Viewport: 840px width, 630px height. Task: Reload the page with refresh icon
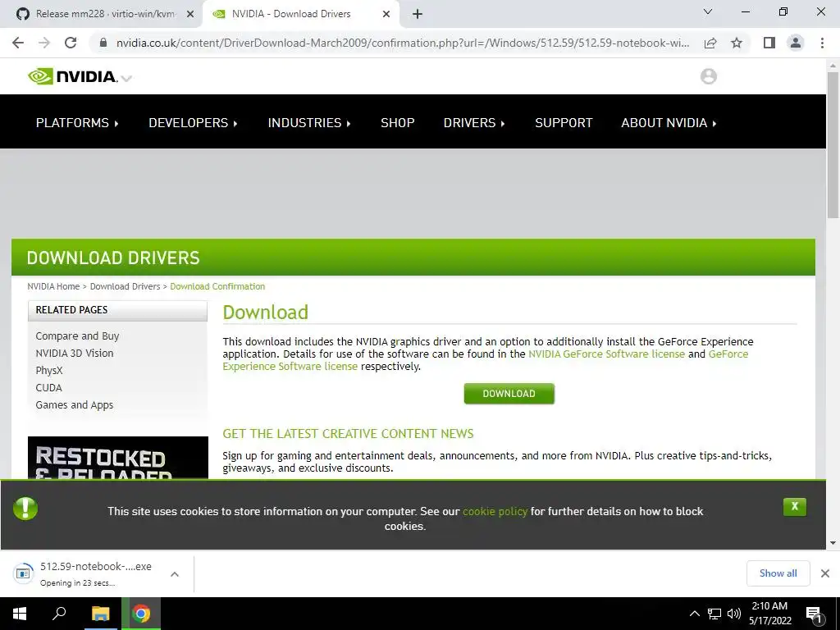[x=71, y=43]
